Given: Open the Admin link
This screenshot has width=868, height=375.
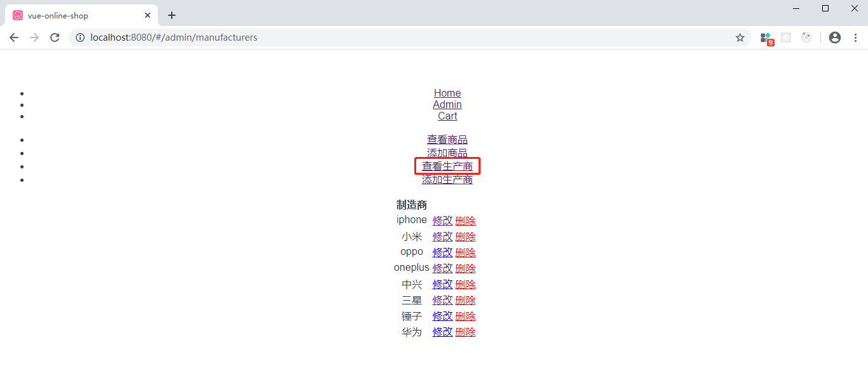Looking at the screenshot, I should point(447,104).
